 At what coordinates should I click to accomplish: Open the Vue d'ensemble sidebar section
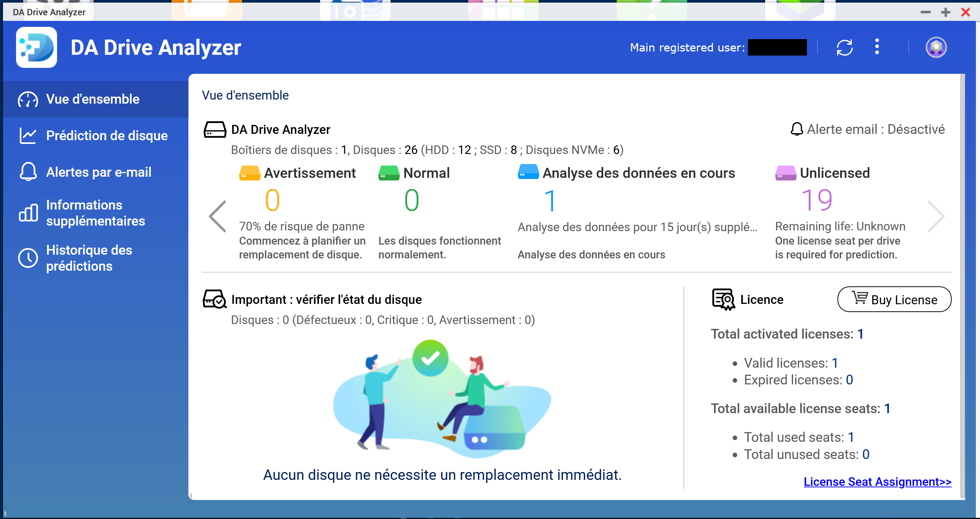click(96, 99)
